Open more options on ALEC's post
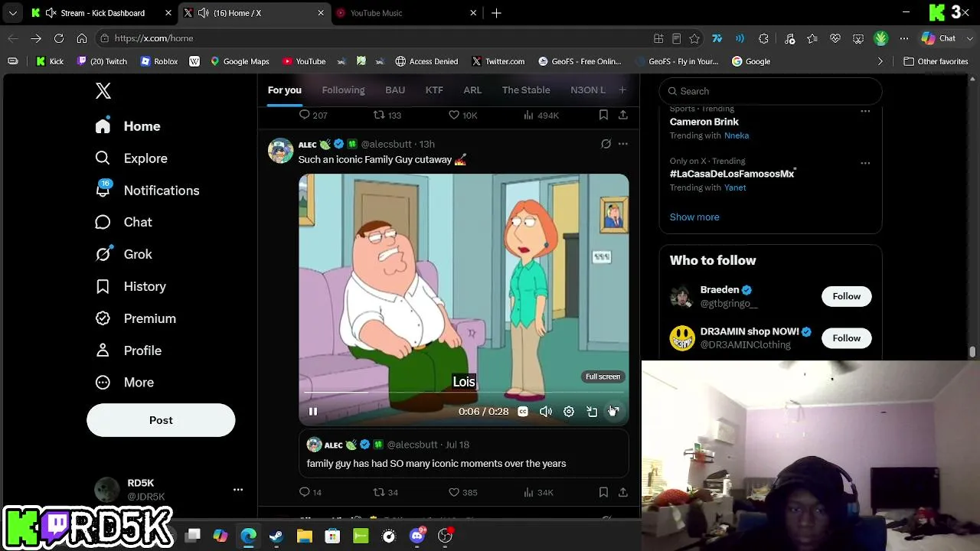 pos(623,144)
